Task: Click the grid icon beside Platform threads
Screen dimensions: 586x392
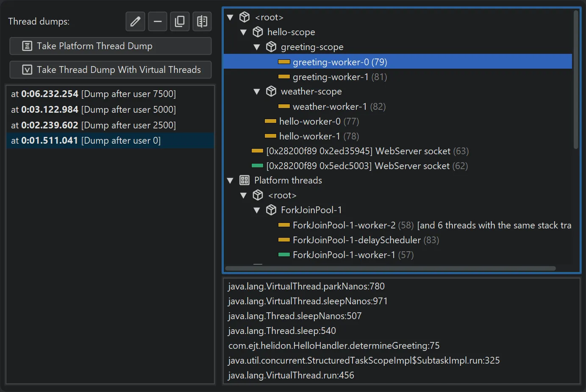Action: click(x=244, y=180)
